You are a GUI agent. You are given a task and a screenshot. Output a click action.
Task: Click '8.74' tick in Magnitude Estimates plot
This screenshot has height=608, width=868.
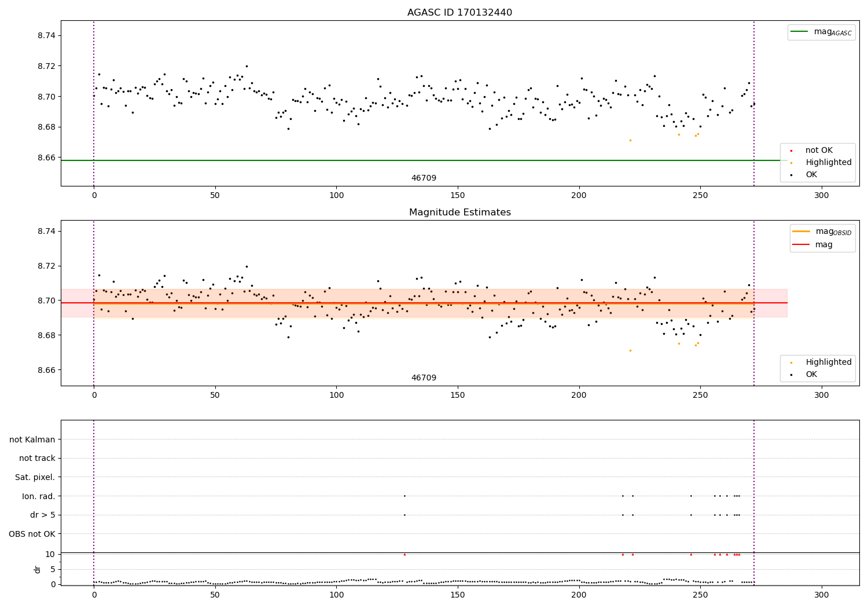point(46,231)
